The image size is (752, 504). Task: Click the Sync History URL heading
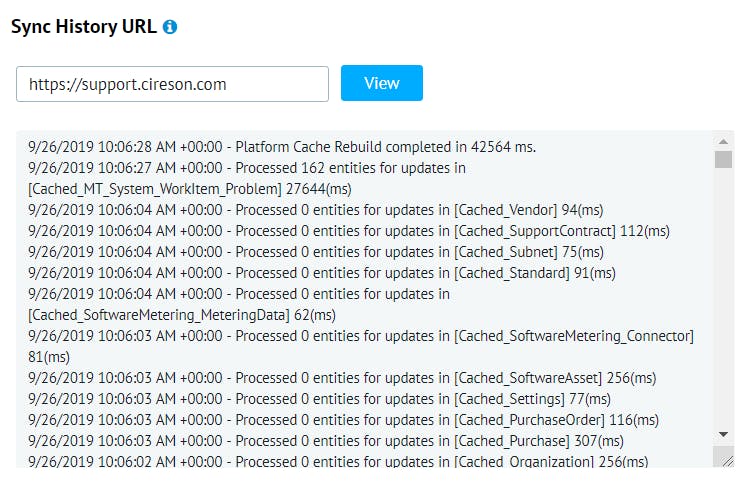(x=84, y=26)
